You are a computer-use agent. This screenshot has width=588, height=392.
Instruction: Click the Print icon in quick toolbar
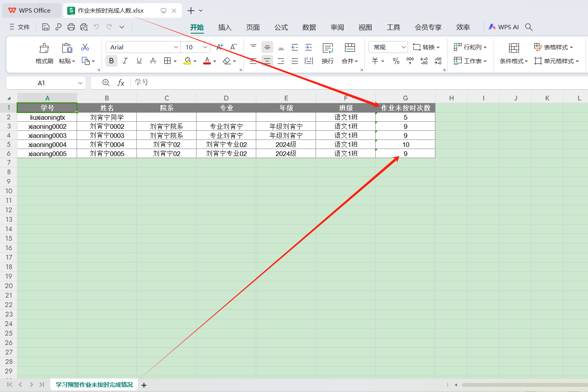(x=71, y=27)
